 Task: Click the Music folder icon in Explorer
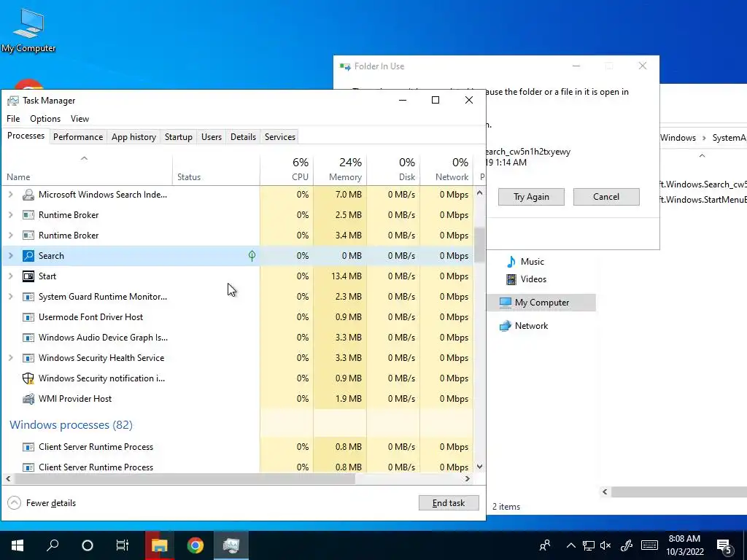(511, 262)
